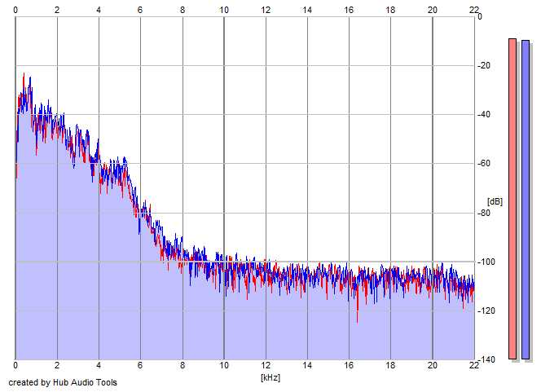Click the 'created by Hub Audio Tools' caption
541x392 pixels.
63,382
